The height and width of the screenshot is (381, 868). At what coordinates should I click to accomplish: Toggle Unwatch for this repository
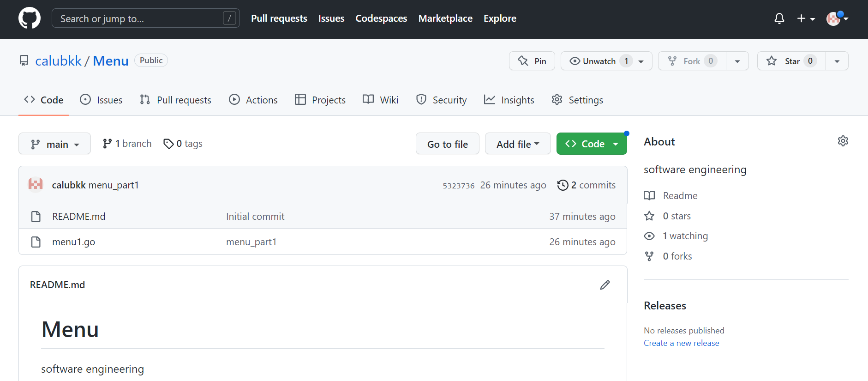(x=599, y=61)
